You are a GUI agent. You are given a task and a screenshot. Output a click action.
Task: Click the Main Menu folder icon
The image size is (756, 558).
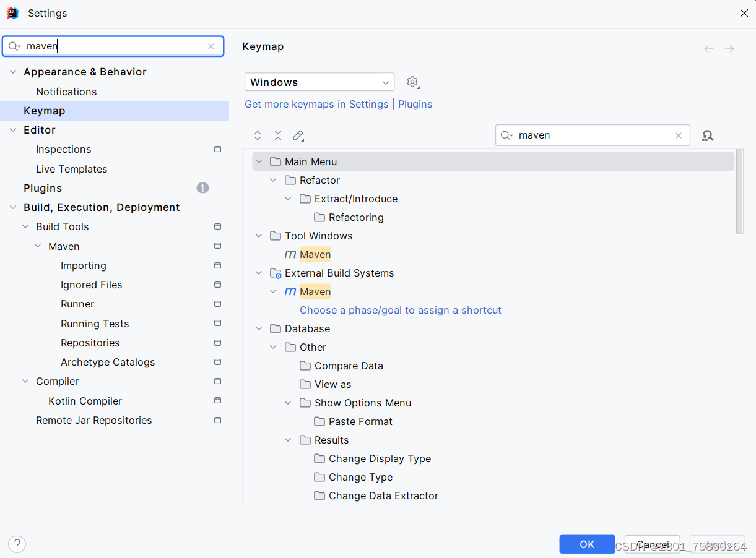tap(276, 161)
